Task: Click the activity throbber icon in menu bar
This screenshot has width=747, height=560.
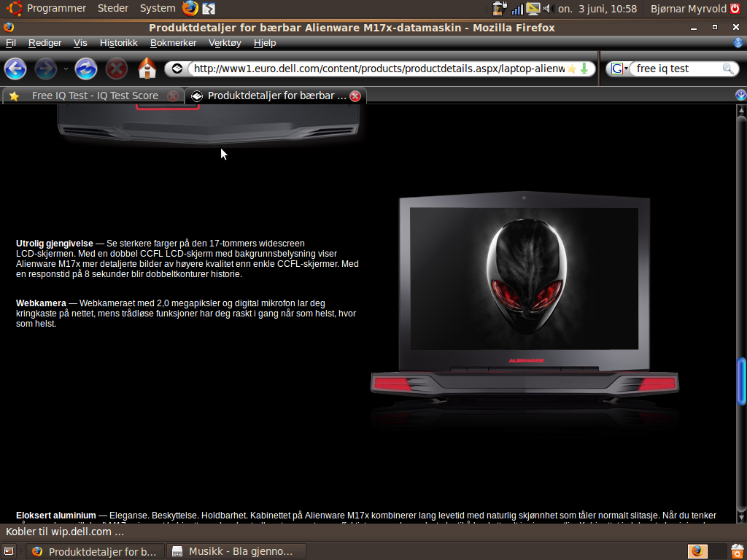Action: click(x=738, y=43)
